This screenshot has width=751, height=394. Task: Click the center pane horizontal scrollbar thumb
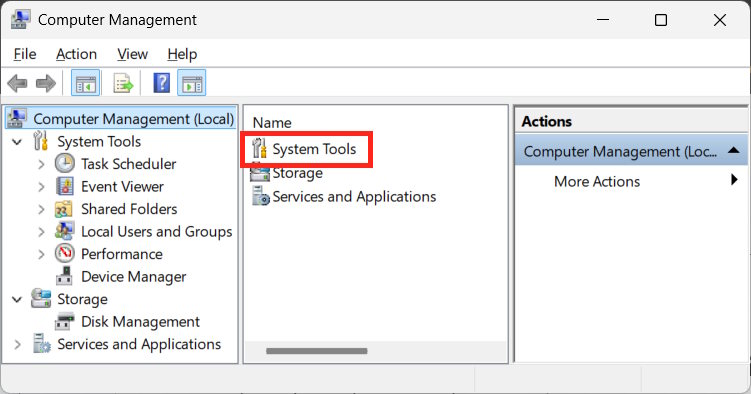[317, 351]
